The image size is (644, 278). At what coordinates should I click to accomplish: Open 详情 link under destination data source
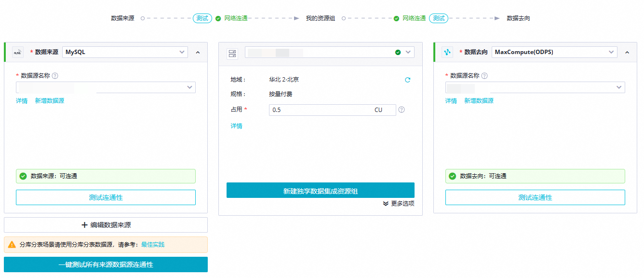451,101
